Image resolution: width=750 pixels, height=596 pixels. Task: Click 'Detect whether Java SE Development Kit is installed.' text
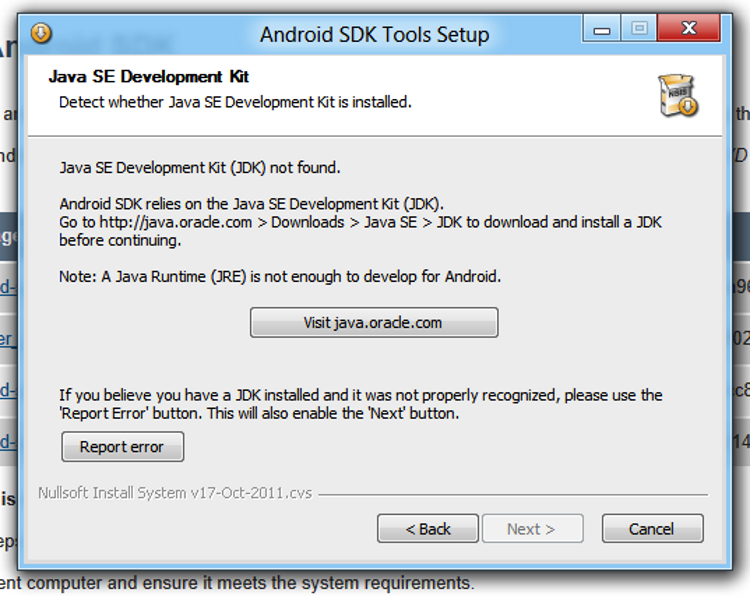pyautogui.click(x=235, y=102)
